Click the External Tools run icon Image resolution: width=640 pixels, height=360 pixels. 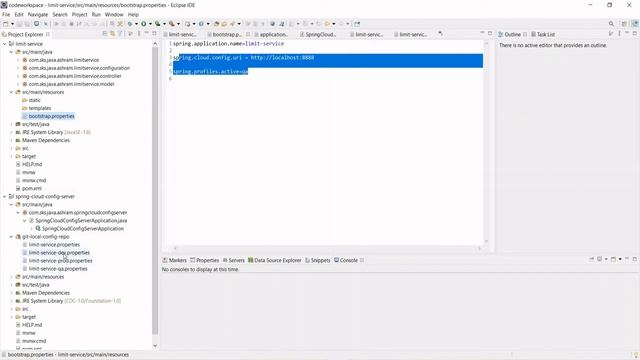172,24
